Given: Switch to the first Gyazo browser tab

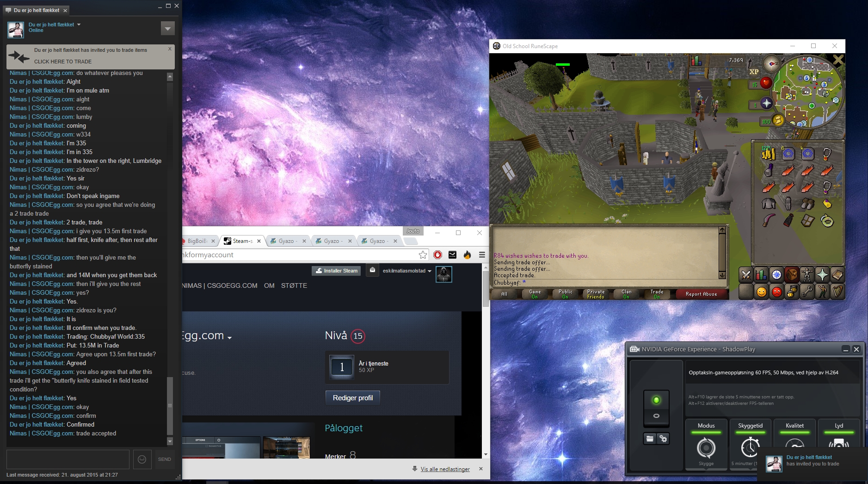Looking at the screenshot, I should (x=288, y=241).
